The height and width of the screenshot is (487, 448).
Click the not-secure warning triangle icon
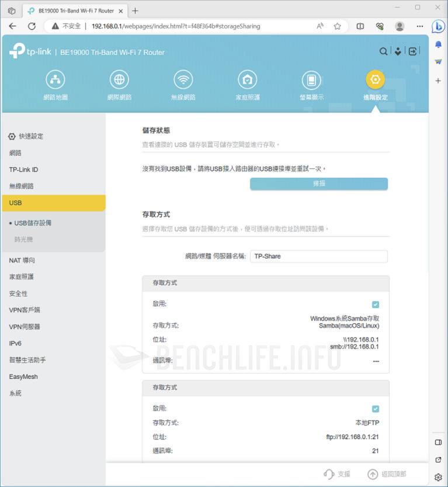pyautogui.click(x=55, y=26)
